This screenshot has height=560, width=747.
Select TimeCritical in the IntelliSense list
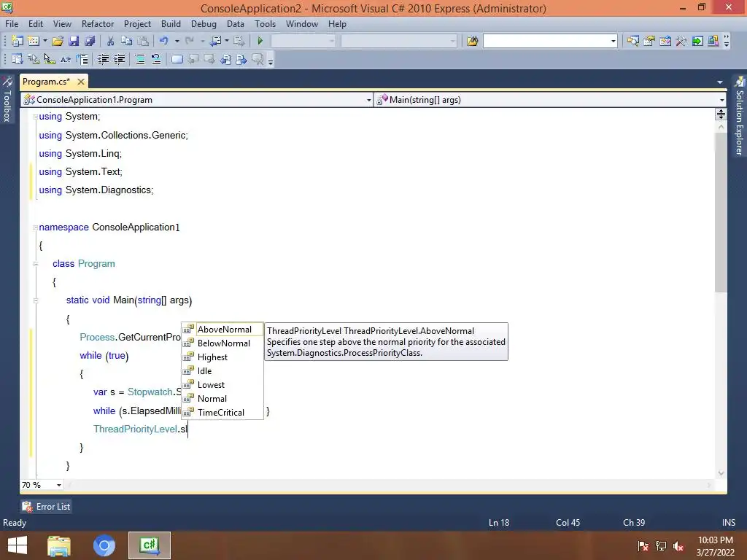pos(222,413)
